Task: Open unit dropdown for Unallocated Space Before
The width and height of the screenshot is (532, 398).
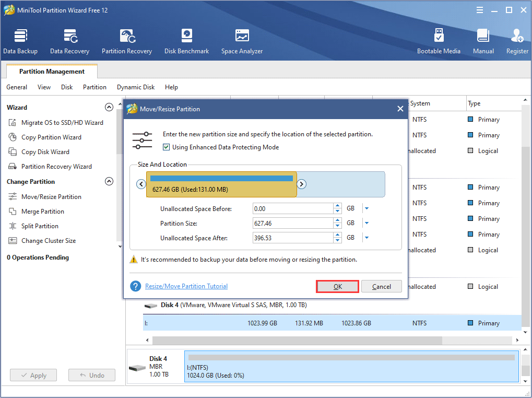Action: (x=367, y=208)
